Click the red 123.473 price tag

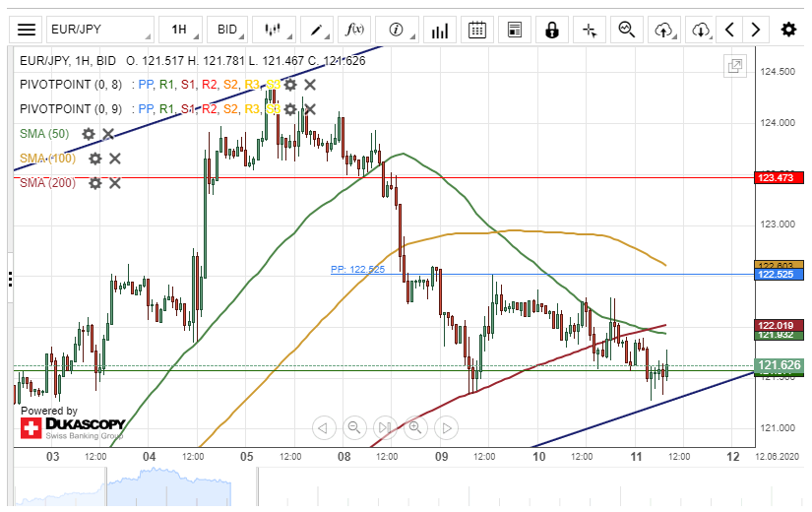779,178
